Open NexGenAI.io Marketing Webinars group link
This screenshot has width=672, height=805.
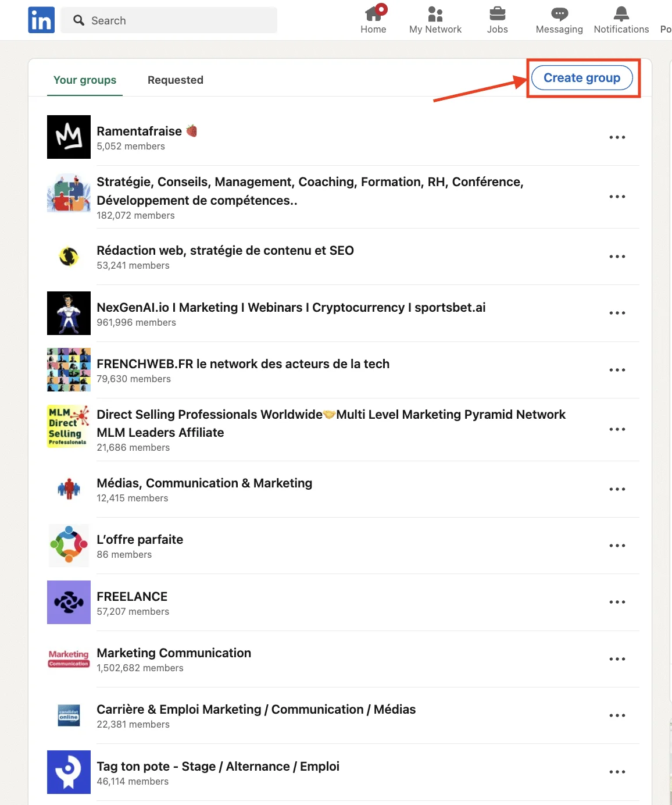point(291,308)
